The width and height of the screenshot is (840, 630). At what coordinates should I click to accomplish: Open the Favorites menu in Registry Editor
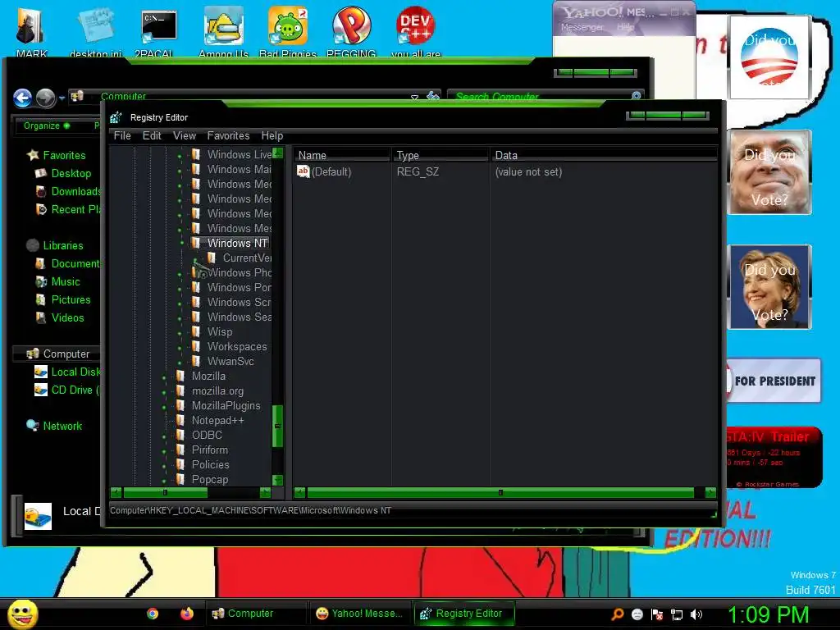pyautogui.click(x=228, y=135)
